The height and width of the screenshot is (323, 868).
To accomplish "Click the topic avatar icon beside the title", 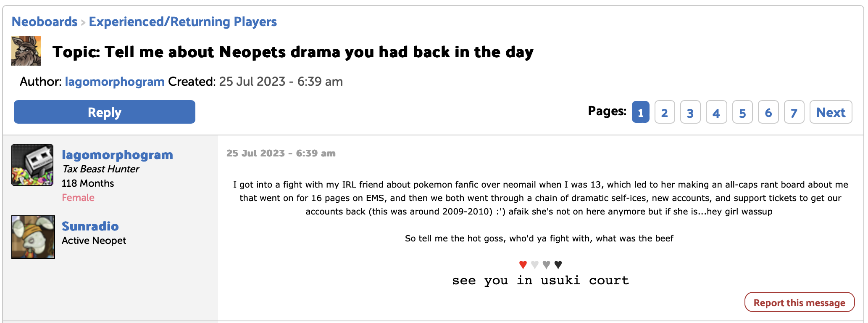I will tap(26, 51).
